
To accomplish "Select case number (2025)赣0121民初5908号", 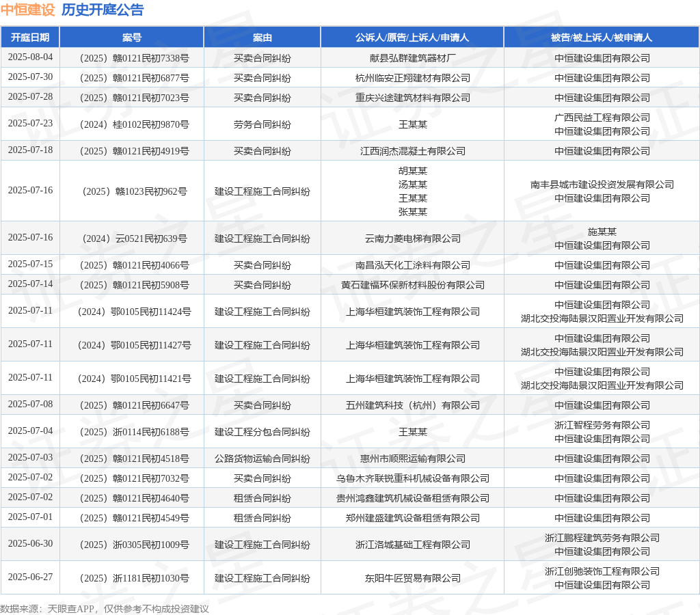I will (135, 285).
